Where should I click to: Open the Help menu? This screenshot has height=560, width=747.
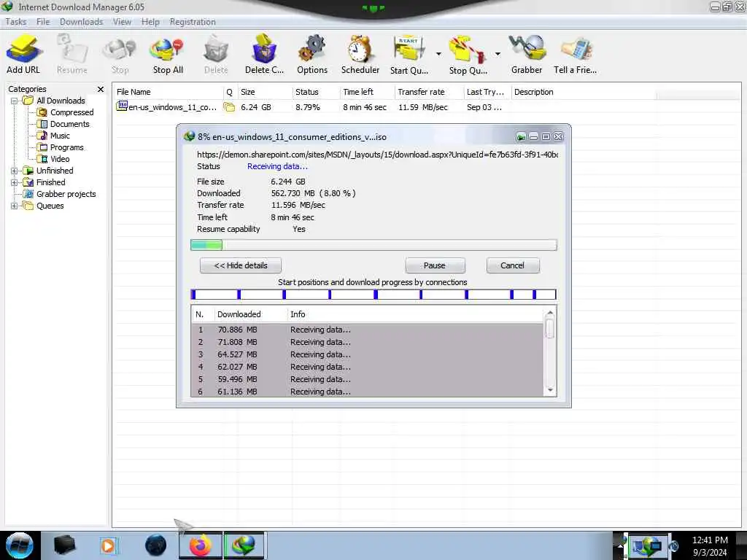click(150, 22)
